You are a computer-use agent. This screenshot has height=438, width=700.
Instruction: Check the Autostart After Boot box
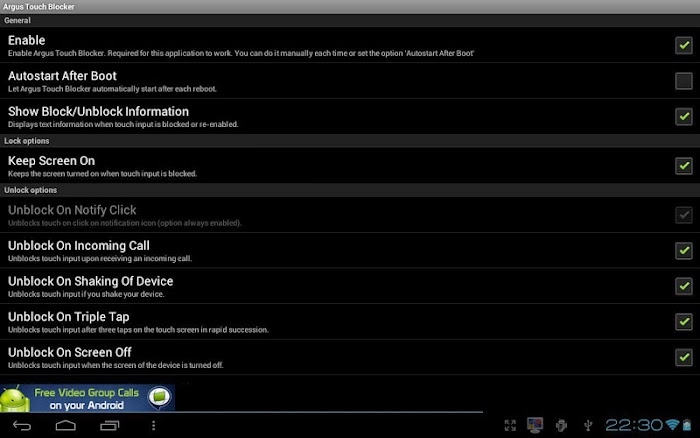coord(683,81)
